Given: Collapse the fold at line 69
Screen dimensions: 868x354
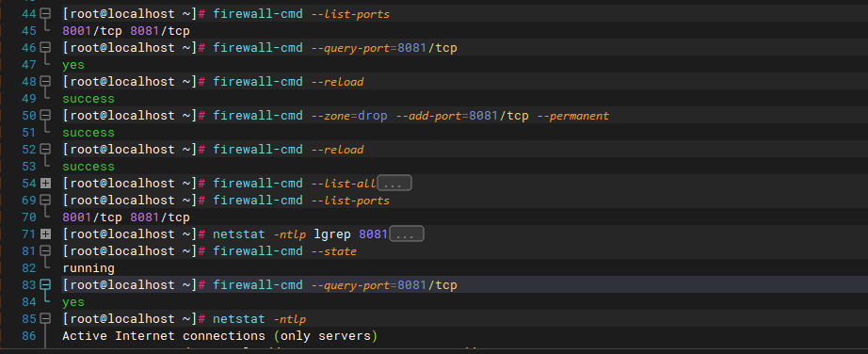Looking at the screenshot, I should [x=45, y=200].
